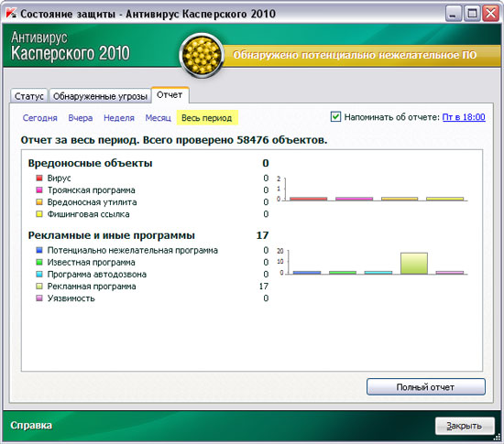
Task: Click the magenta Троянская программа swatch
Action: coord(39,190)
